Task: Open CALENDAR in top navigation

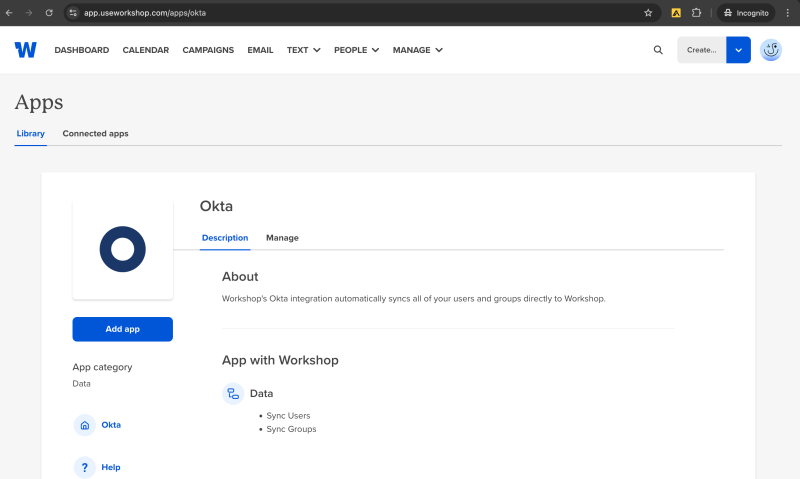Action: coord(145,50)
